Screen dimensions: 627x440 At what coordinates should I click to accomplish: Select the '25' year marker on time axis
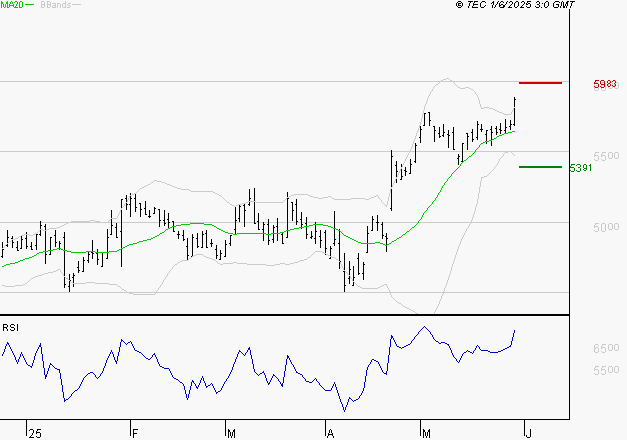pos(35,433)
